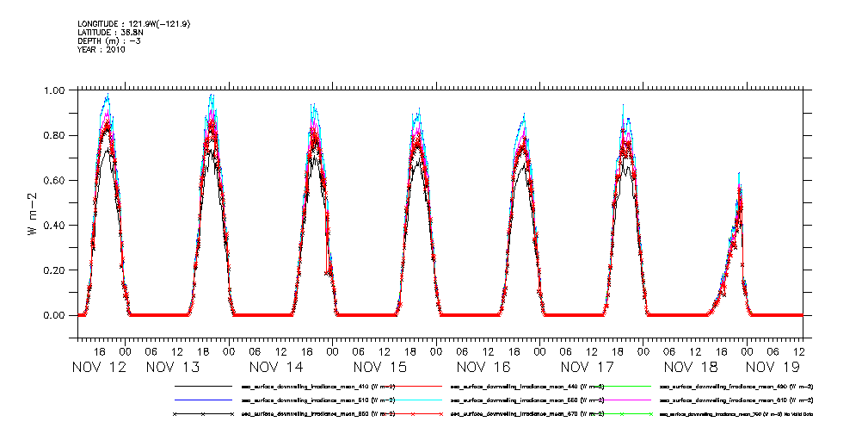Click the plain red legend line sample
This screenshot has height=434, width=868.
tap(412, 385)
